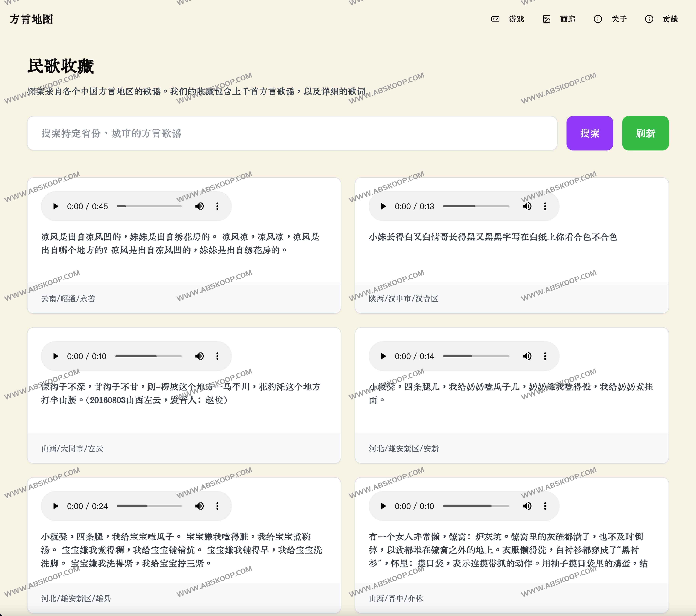Click the 0:24 audio progress slider

149,506
